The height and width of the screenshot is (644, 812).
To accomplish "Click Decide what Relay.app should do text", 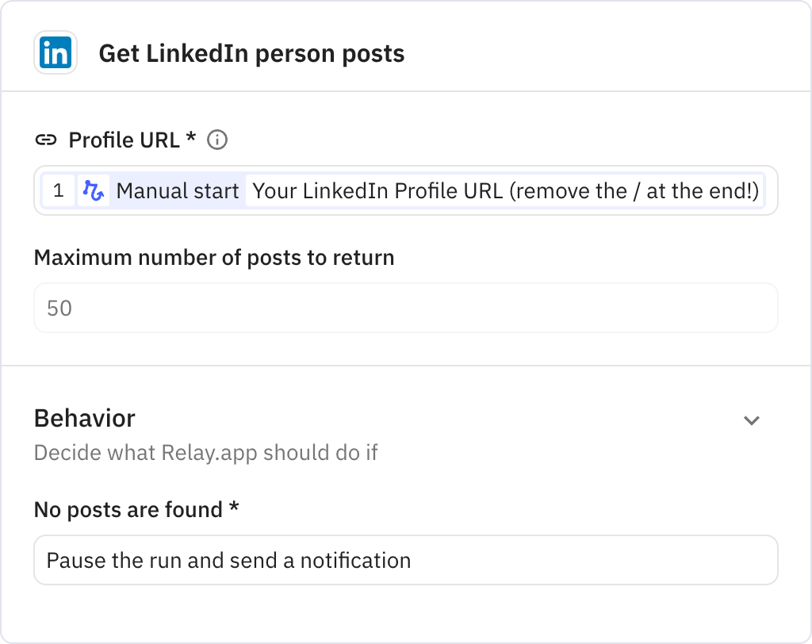I will click(206, 453).
